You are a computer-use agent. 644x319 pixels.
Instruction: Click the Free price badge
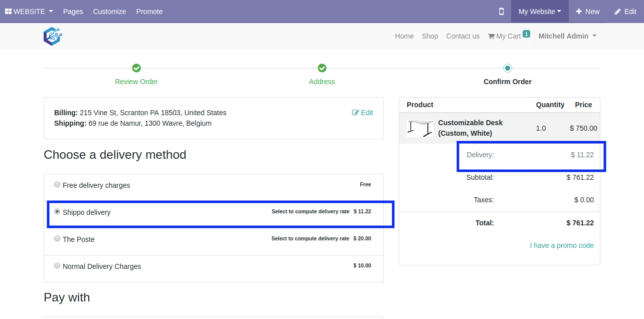(x=365, y=185)
